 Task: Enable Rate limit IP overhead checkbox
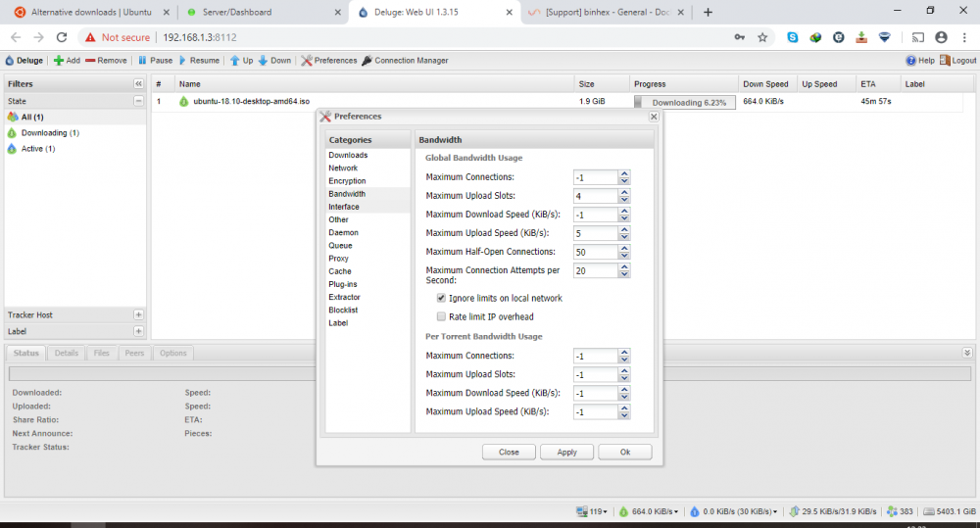tap(441, 316)
